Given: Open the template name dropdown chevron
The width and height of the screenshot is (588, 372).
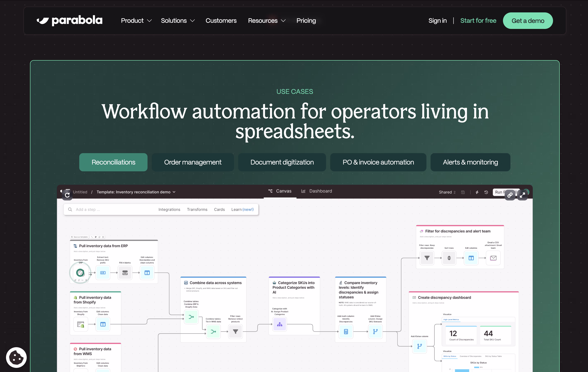Looking at the screenshot, I should tap(174, 192).
